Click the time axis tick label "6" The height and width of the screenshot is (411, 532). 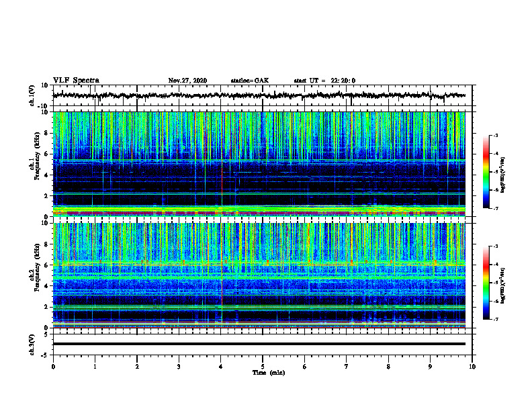[305, 367]
